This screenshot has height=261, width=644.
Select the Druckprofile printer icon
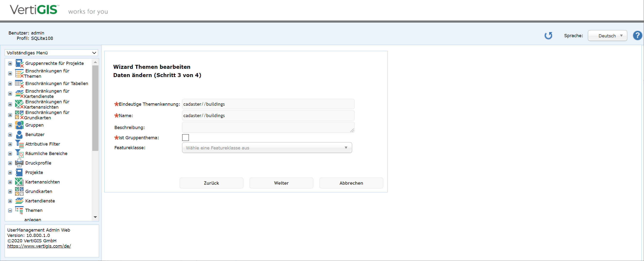pyautogui.click(x=19, y=163)
